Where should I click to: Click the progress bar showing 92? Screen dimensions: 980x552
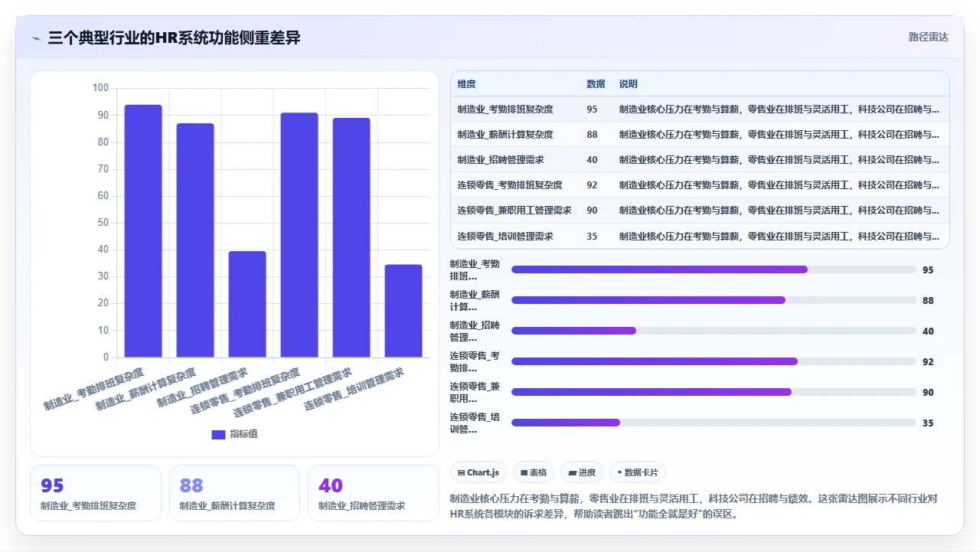tap(714, 361)
